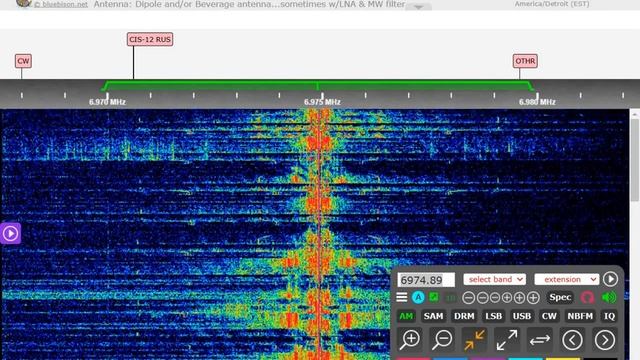Image resolution: width=640 pixels, height=360 pixels.
Task: Select IQ demodulation mode
Action: pos(609,316)
